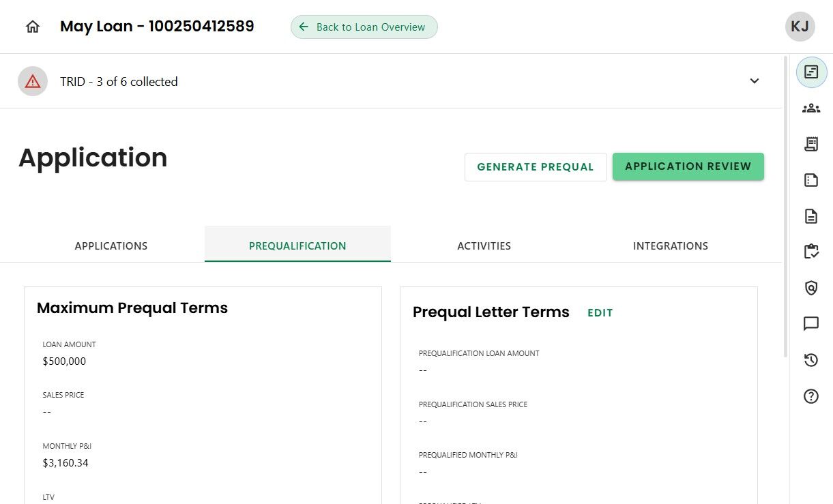Expand the TRID collected chevron
Viewport: 833px width, 504px height.
755,81
